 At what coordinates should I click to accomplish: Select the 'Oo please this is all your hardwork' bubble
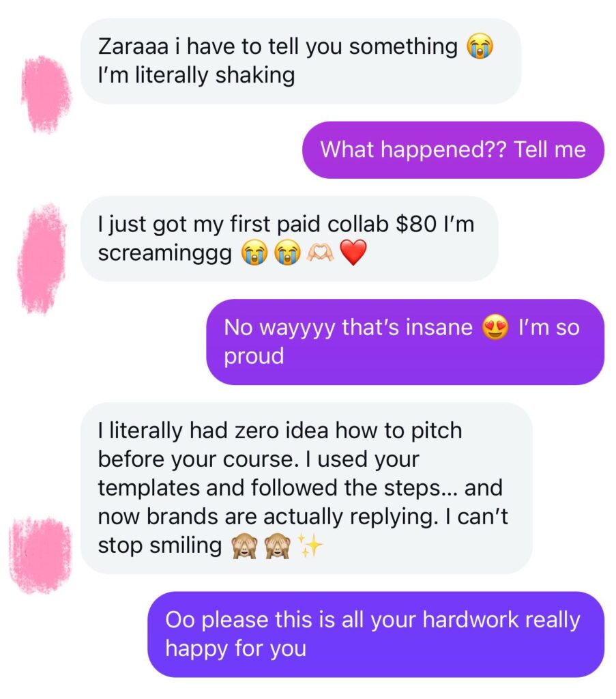click(376, 634)
